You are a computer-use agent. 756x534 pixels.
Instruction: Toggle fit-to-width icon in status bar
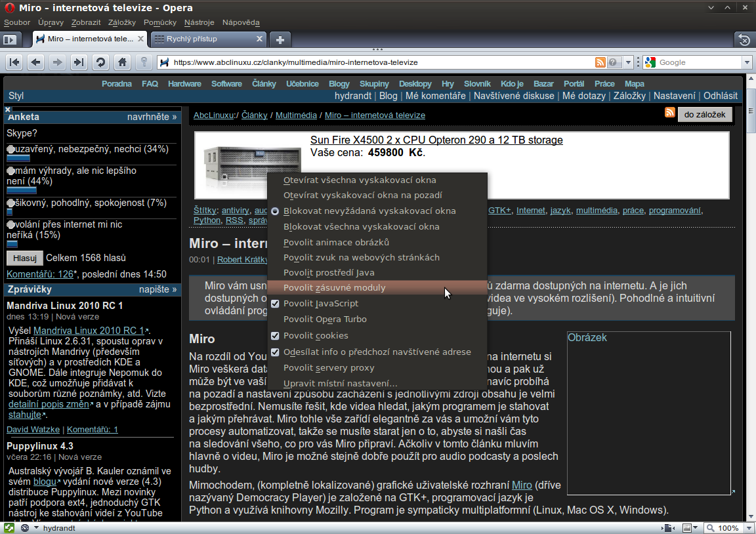point(668,527)
